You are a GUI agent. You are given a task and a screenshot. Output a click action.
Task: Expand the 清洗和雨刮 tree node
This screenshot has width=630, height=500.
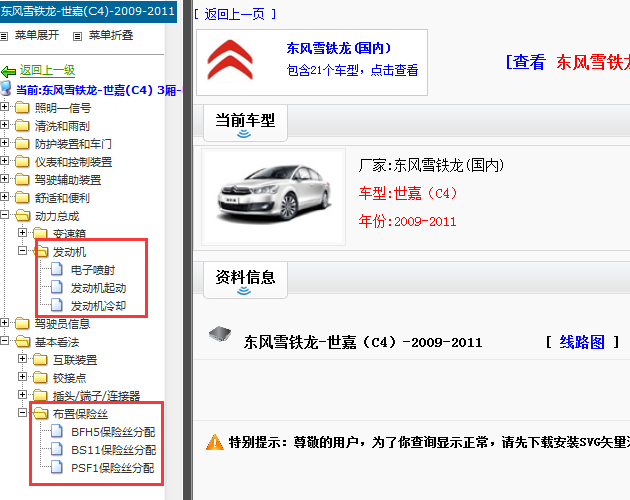pyautogui.click(x=4, y=125)
